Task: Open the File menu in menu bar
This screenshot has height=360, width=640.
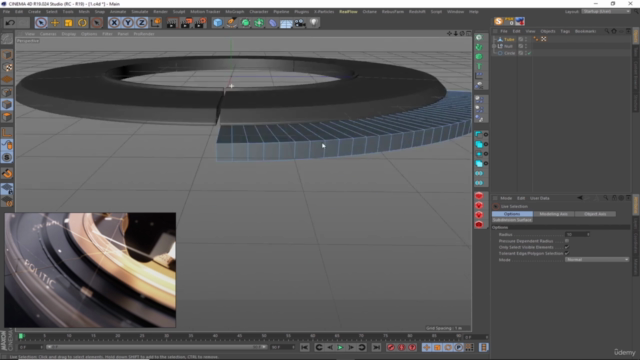Action: (7, 12)
